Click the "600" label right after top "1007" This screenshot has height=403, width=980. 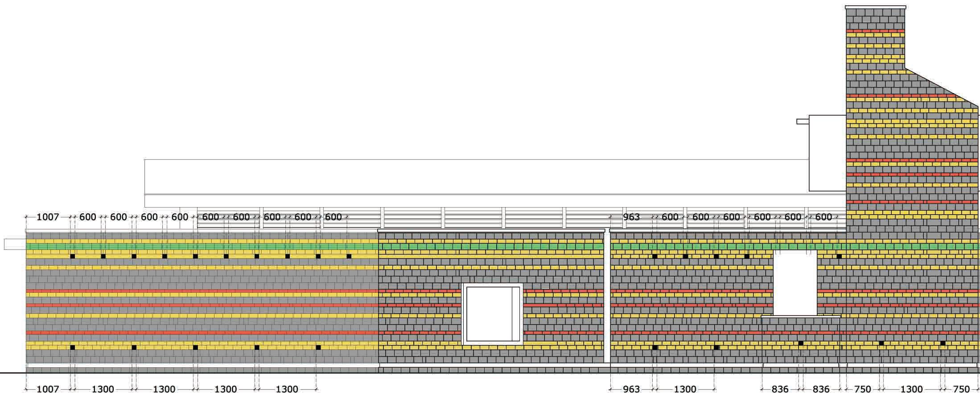(88, 217)
